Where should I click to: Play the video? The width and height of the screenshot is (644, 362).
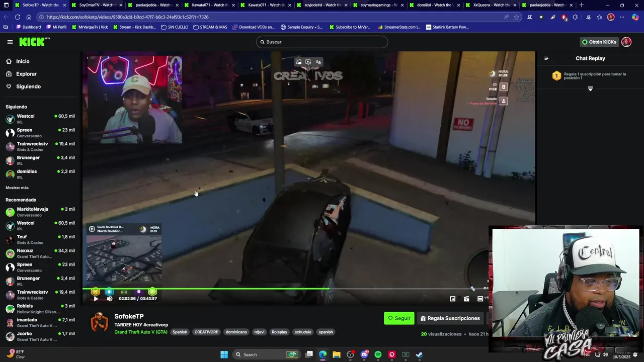96,299
